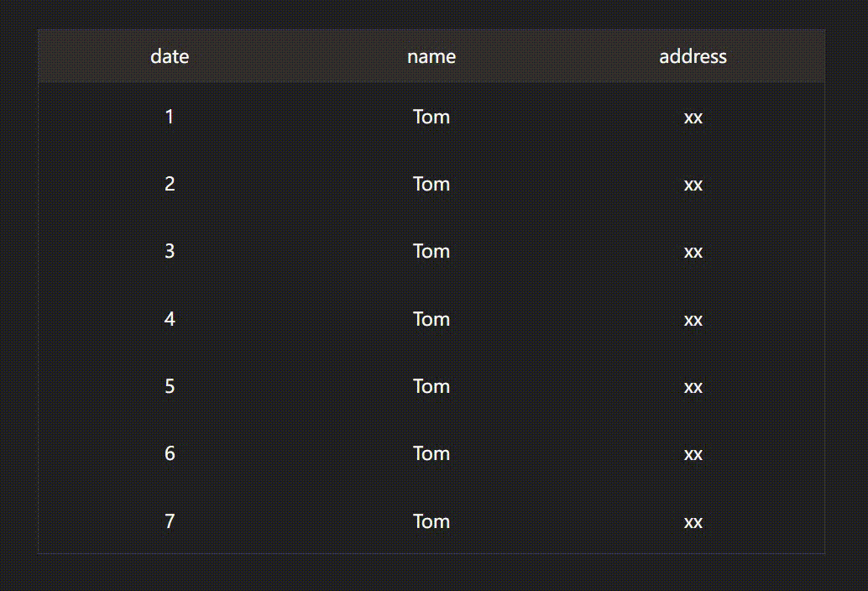The image size is (868, 591).
Task: Click the date column header
Action: point(170,56)
